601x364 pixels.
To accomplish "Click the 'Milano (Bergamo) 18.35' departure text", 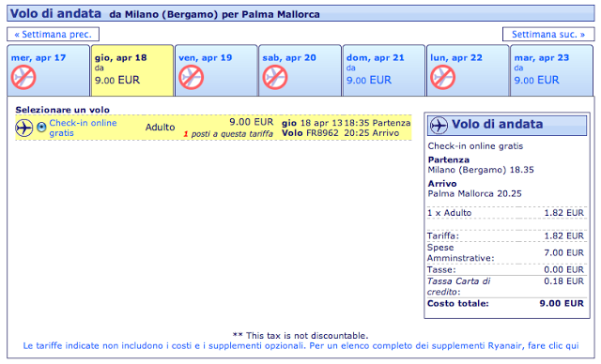I will [481, 170].
